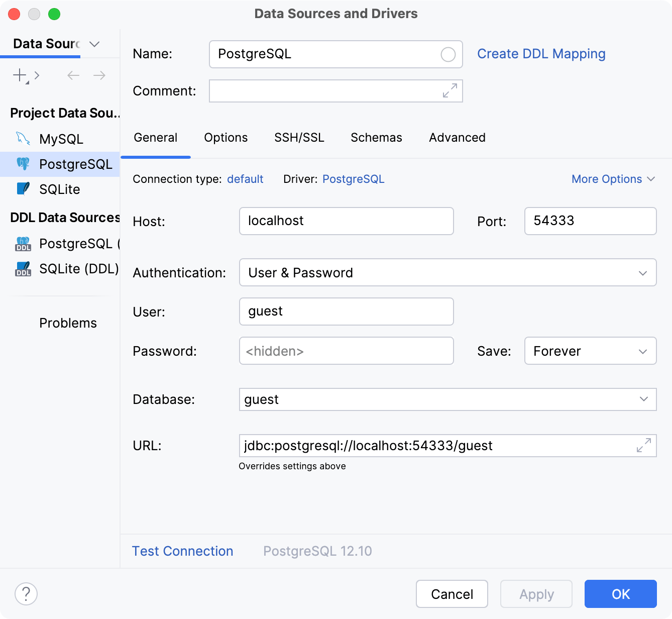Expand More Options
This screenshot has width=672, height=619.
[x=613, y=179]
